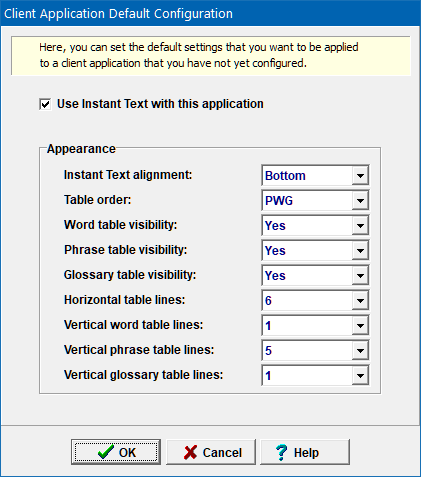Open the Word table visibility dropdown arrow
The image size is (421, 477).
(360, 225)
